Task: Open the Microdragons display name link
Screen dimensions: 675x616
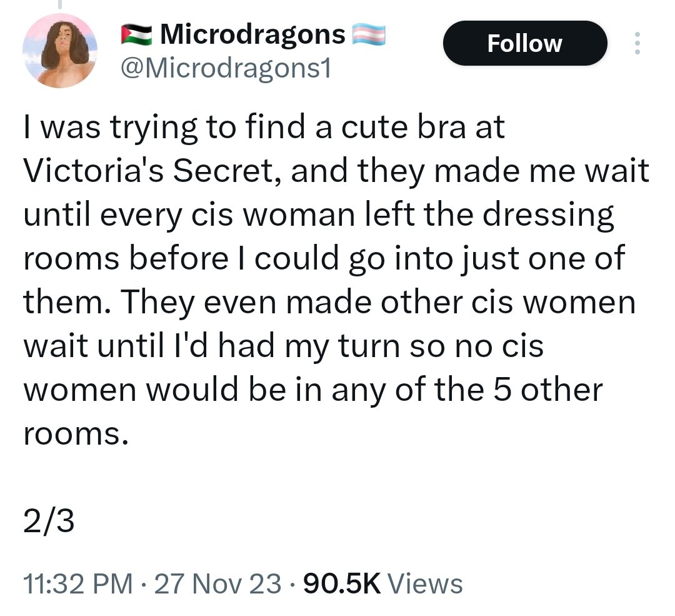Action: pos(253,34)
